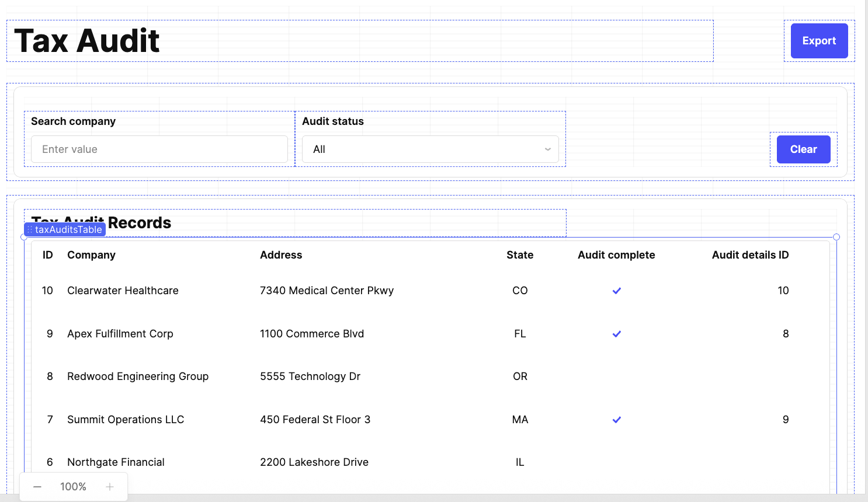Click the Search company input field
Image resolution: width=868 pixels, height=502 pixels.
point(158,149)
